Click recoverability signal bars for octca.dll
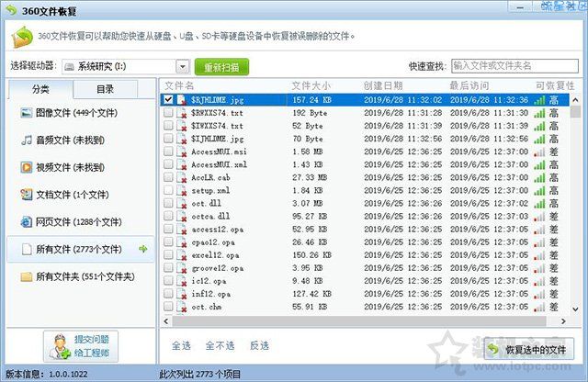Viewport: 588px width, 382px height. [539, 217]
